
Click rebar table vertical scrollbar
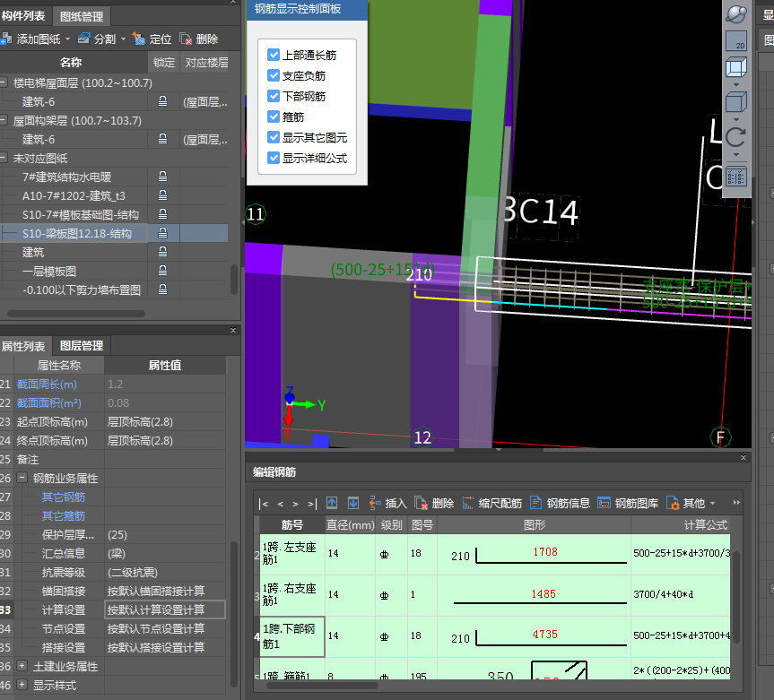pos(736,597)
